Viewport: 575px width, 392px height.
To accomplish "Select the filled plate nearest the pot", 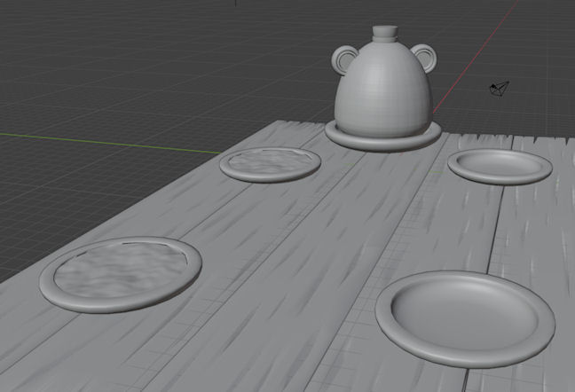I will click(270, 164).
